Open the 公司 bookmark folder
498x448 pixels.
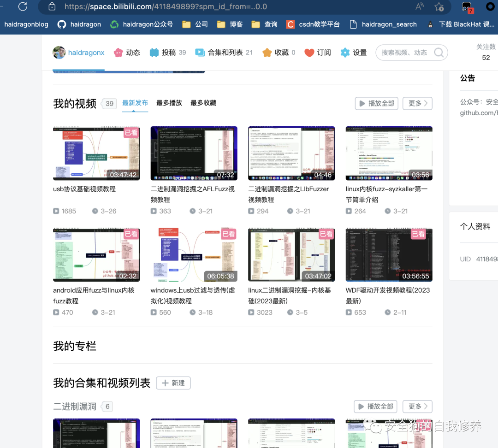(195, 24)
